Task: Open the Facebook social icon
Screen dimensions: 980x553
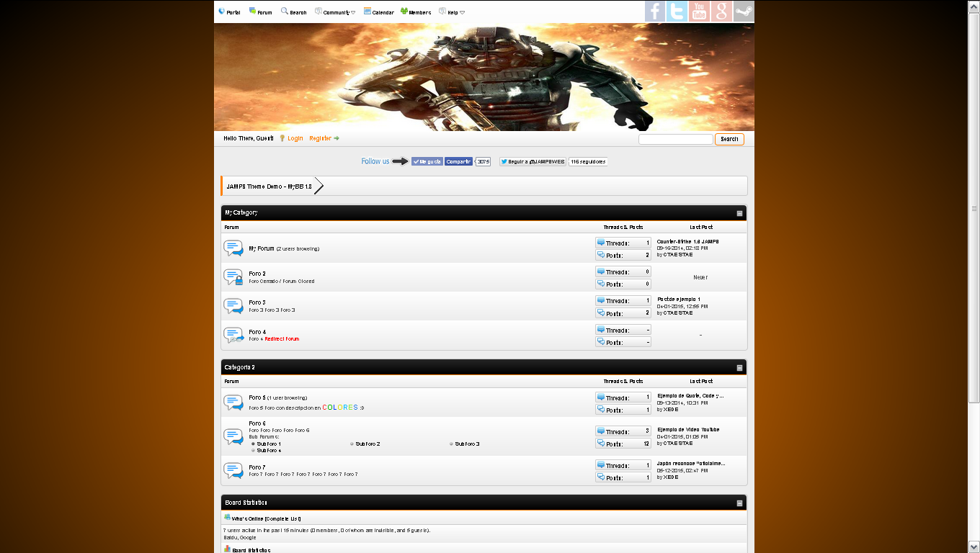Action: (x=655, y=12)
